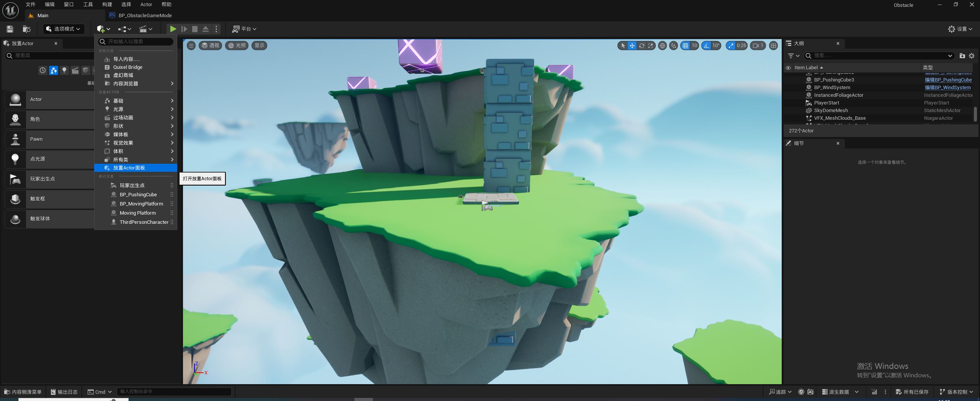The width and height of the screenshot is (980, 401).
Task: Open the rotation snap value 10°
Action: tap(716, 46)
